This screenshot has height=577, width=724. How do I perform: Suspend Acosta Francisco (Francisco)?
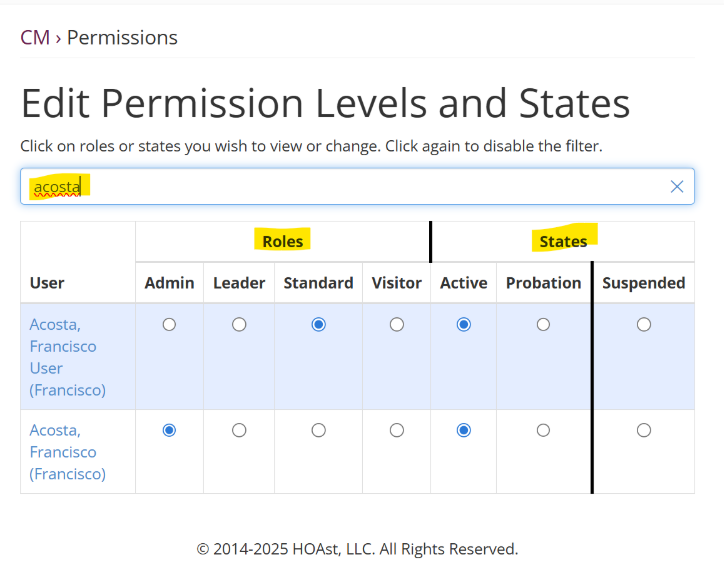[644, 430]
